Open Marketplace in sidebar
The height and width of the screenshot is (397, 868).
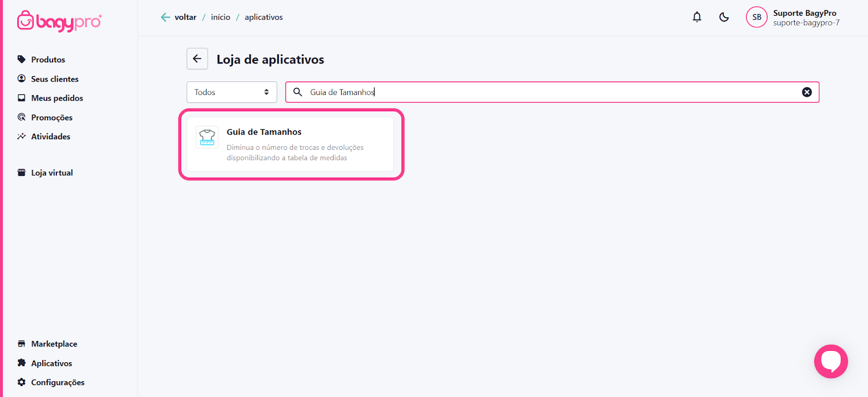47,344
